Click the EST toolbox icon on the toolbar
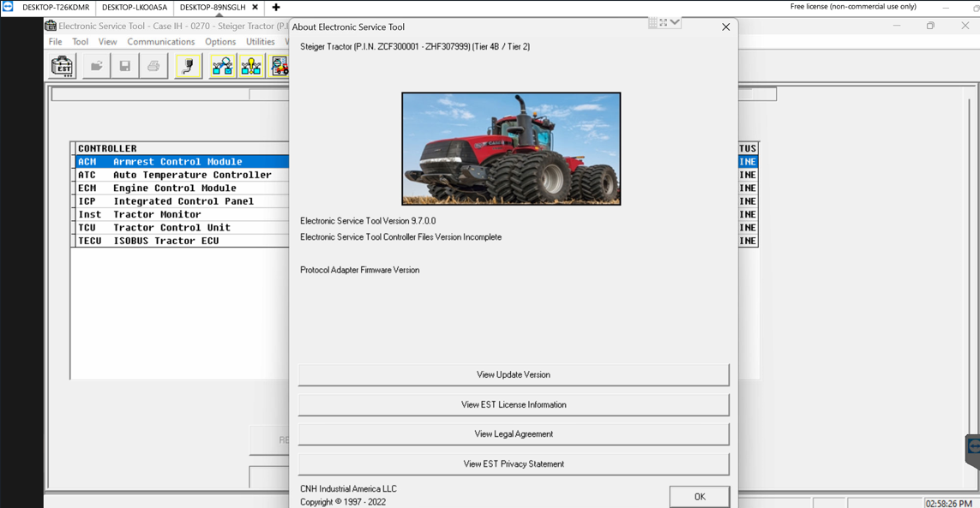The image size is (980, 508). 63,66
